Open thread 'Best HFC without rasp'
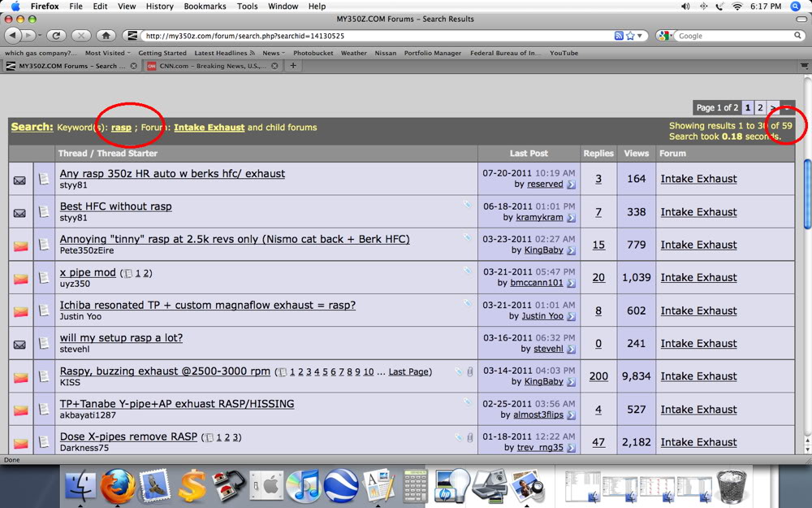Image resolution: width=812 pixels, height=508 pixels. click(115, 206)
